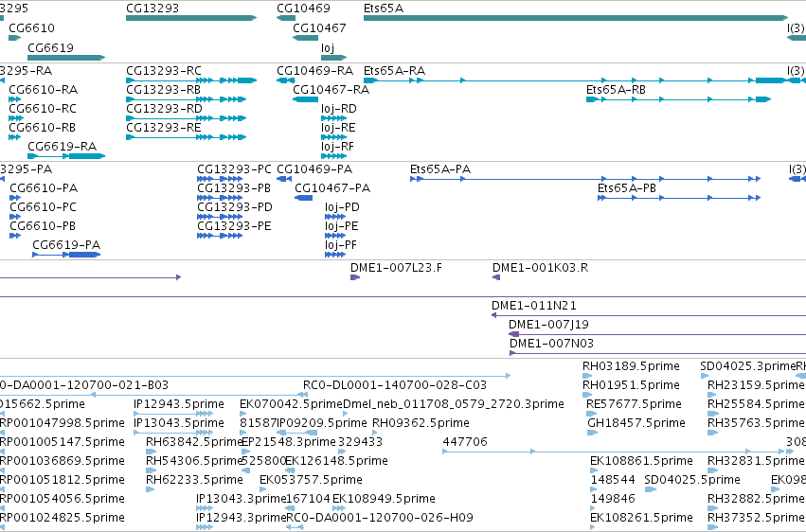
Task: Select the CG6610 gene label
Action: coord(31,27)
